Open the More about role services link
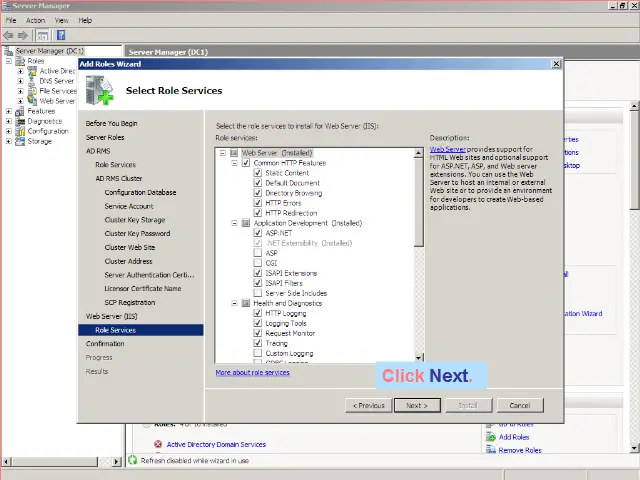This screenshot has height=480, width=640. pos(252,372)
